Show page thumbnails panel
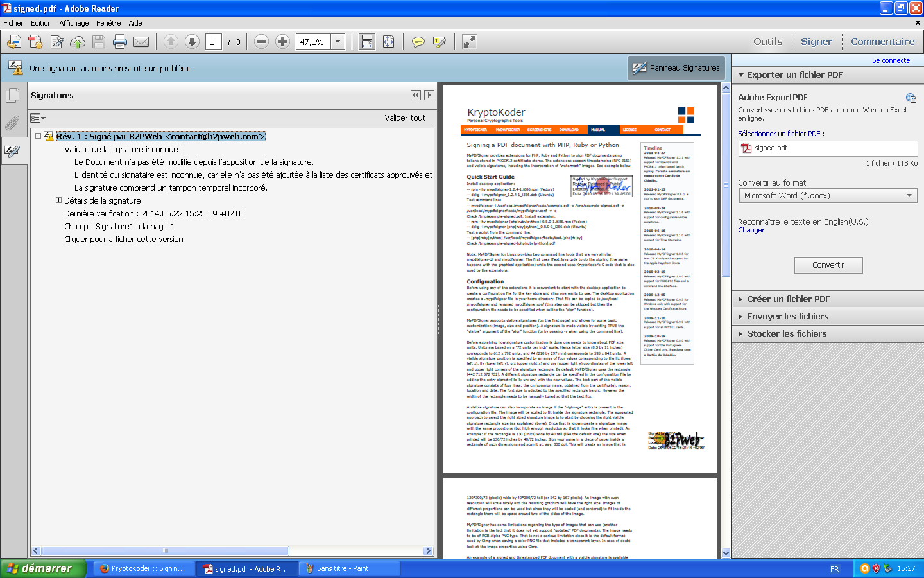Image resolution: width=924 pixels, height=578 pixels. [13, 96]
